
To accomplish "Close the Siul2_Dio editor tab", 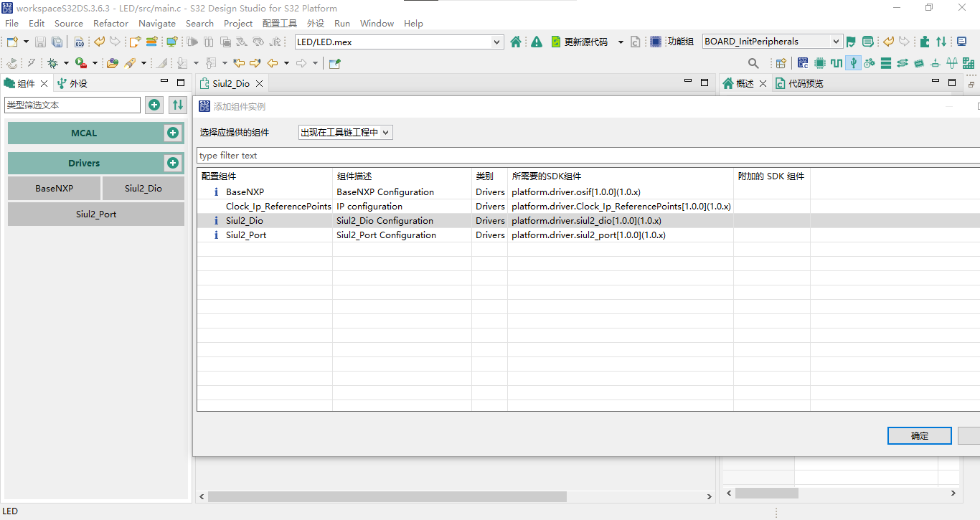I will click(260, 84).
